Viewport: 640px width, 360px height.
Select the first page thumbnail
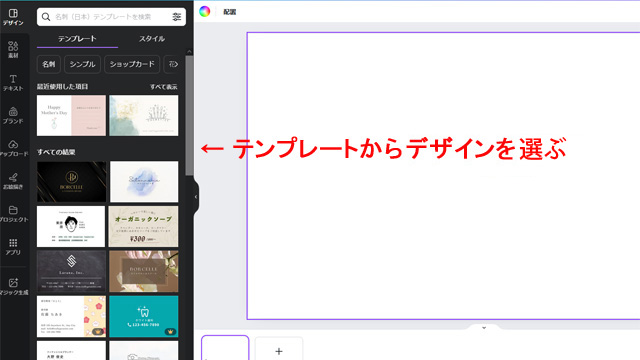pyautogui.click(x=225, y=348)
